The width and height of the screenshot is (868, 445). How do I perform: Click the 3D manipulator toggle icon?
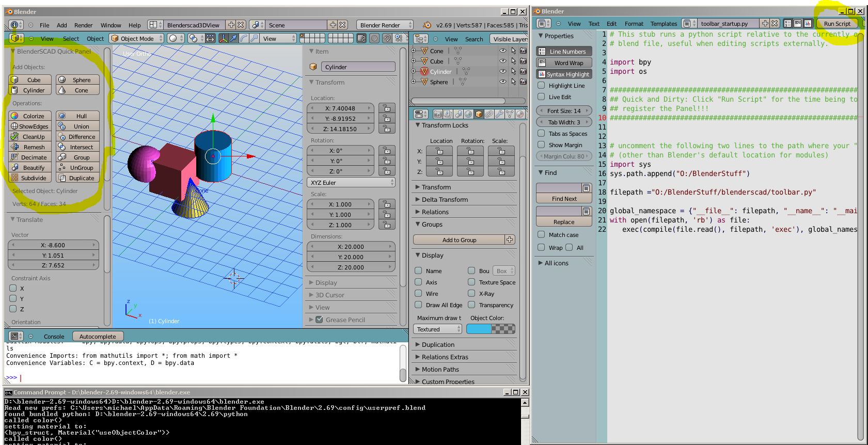[224, 39]
